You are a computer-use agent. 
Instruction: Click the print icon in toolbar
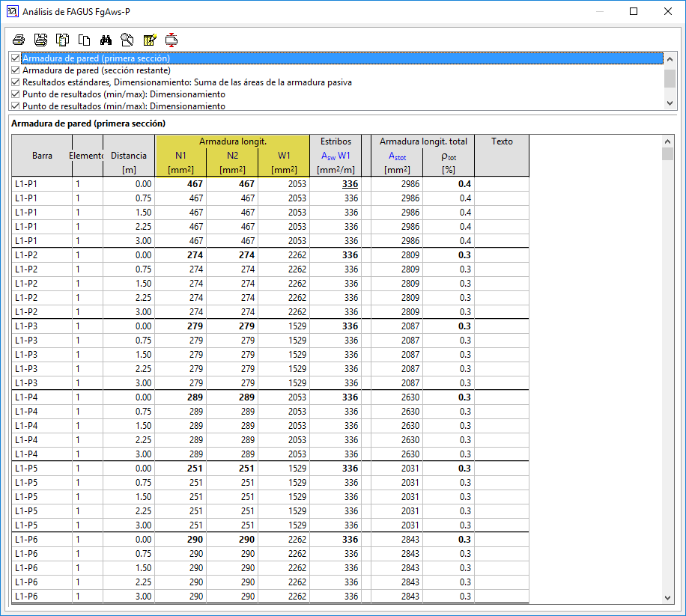(x=19, y=40)
